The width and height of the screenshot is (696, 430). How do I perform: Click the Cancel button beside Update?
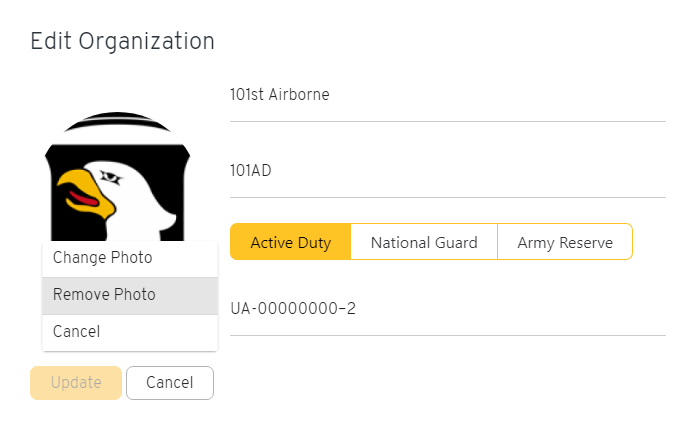coord(170,383)
